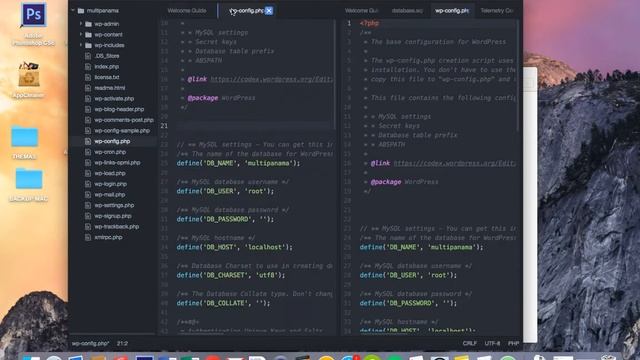Image resolution: width=640 pixels, height=360 pixels.
Task: Click the left pane DB_HOST 'localhost' line
Action: pos(234,247)
